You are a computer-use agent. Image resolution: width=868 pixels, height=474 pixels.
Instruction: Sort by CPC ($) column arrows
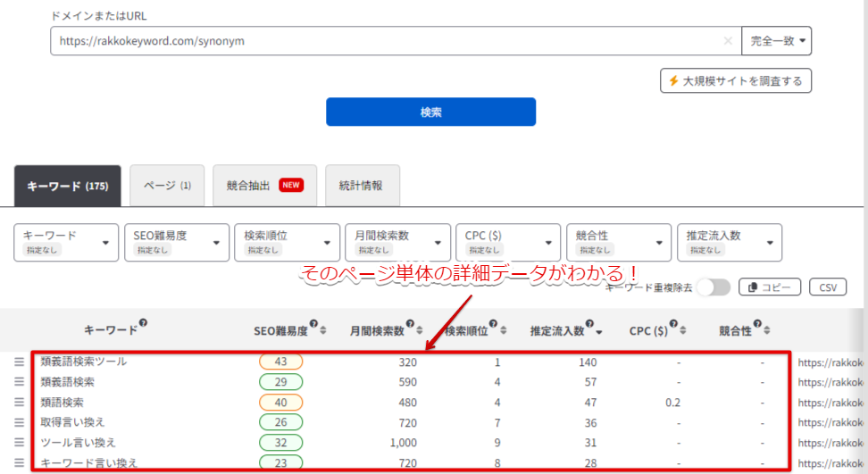point(683,331)
